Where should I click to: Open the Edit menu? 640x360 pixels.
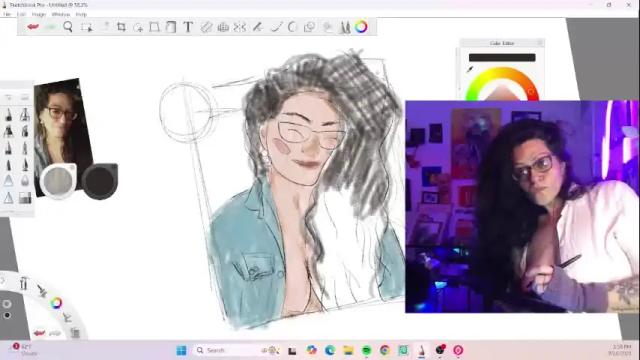pyautogui.click(x=21, y=14)
